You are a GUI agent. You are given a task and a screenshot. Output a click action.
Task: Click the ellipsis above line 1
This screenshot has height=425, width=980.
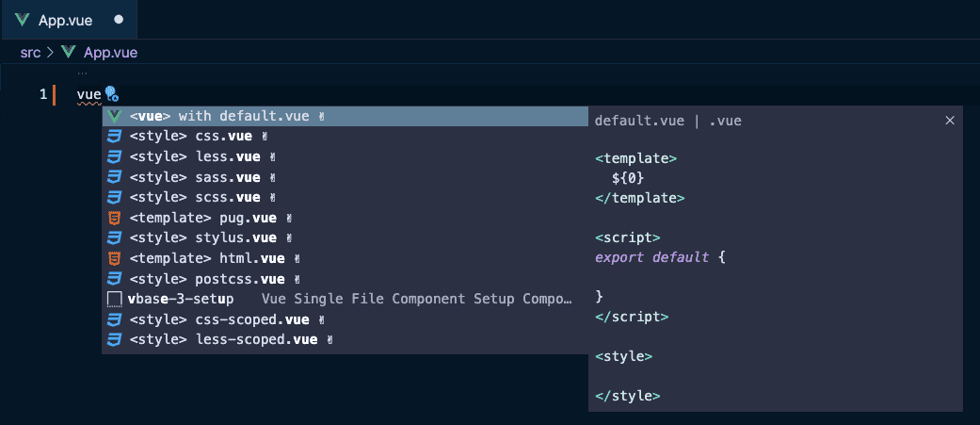pyautogui.click(x=82, y=74)
